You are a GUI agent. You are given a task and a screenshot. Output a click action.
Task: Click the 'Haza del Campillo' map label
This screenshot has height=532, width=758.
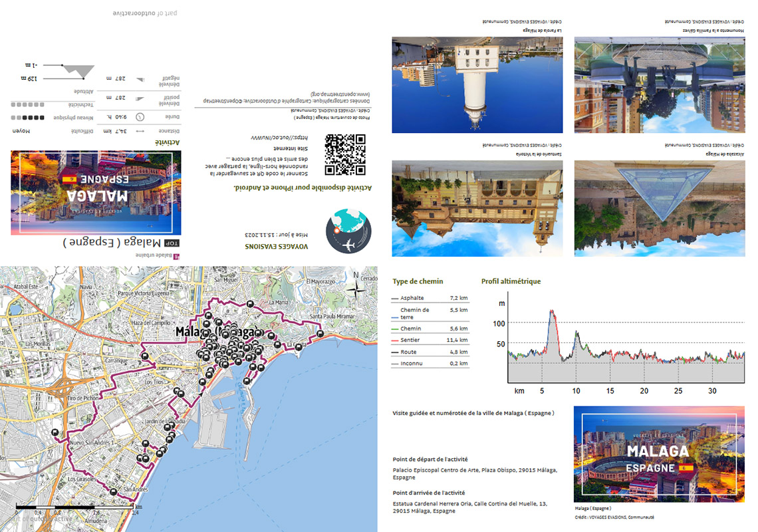(150, 323)
